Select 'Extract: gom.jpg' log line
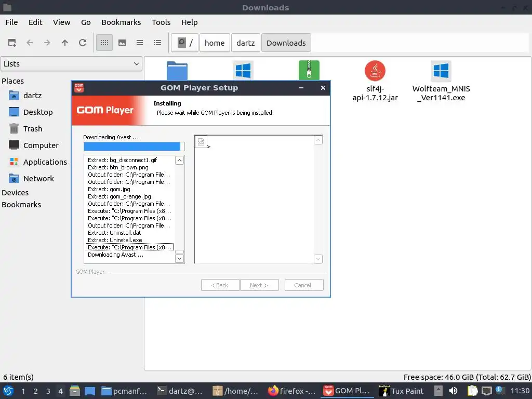The width and height of the screenshot is (532, 399). [x=109, y=189]
